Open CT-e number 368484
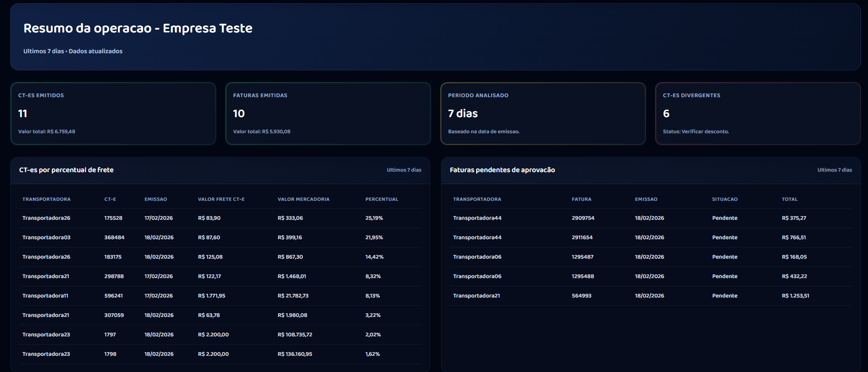The width and height of the screenshot is (868, 372). point(114,238)
